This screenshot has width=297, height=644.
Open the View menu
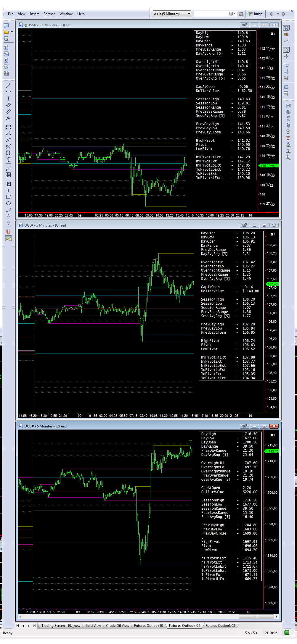[x=22, y=14]
